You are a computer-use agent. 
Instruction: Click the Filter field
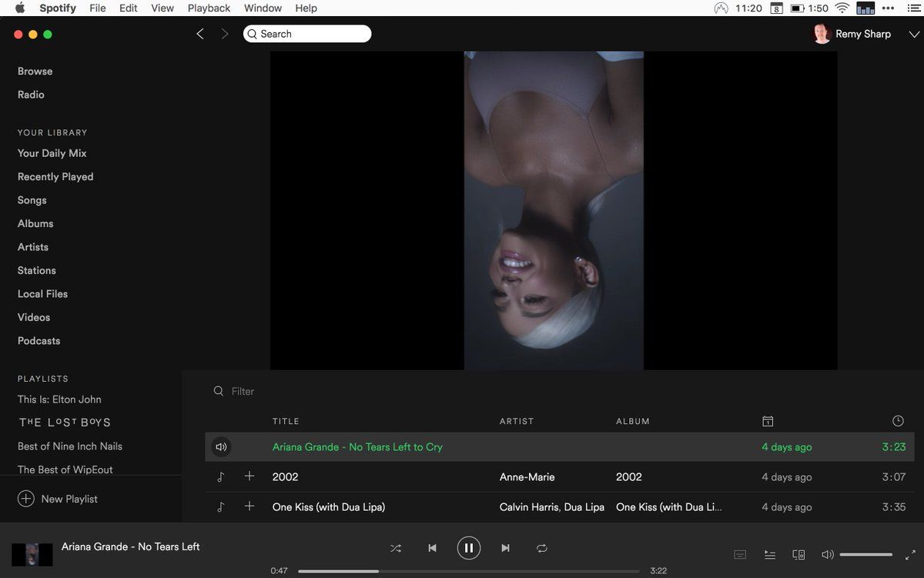(x=243, y=391)
